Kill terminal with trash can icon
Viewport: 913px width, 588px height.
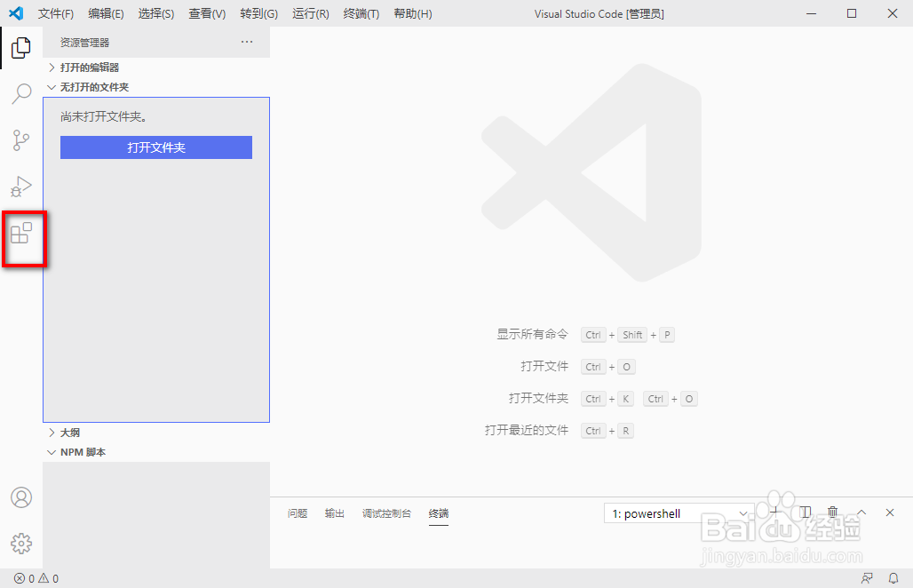point(833,513)
